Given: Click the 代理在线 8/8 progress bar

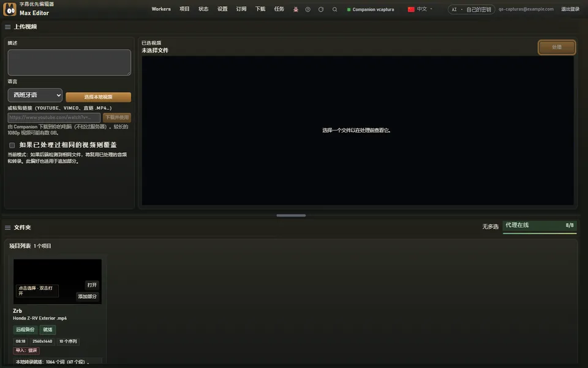Looking at the screenshot, I should pos(540,227).
